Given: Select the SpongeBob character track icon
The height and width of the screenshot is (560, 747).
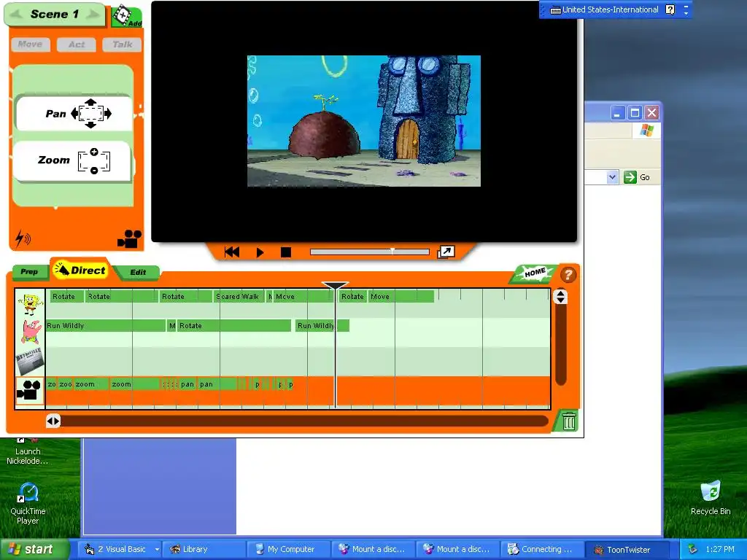Looking at the screenshot, I should pos(30,303).
